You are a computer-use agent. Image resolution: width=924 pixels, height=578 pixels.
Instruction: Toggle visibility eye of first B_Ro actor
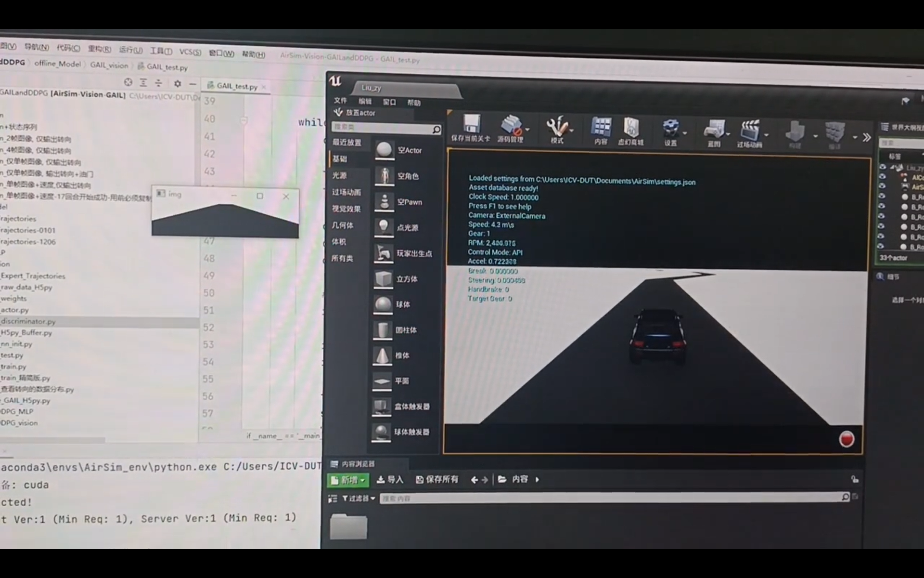pyautogui.click(x=882, y=196)
